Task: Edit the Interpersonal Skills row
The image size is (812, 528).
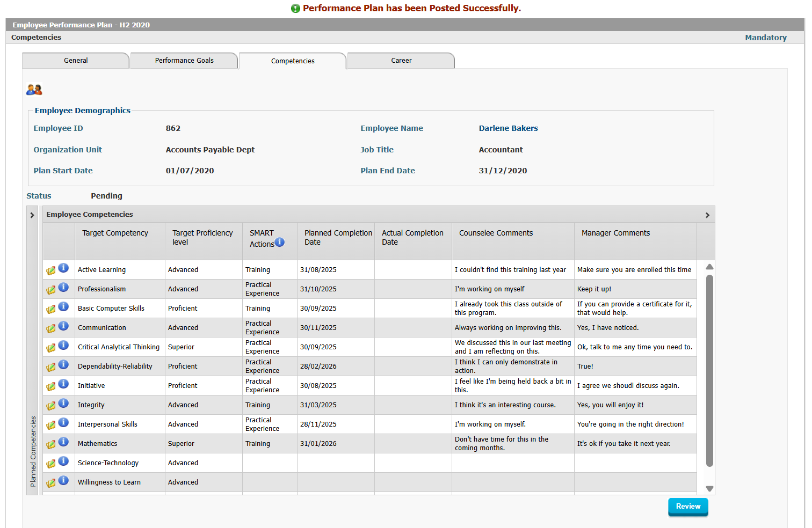Action: (x=51, y=425)
